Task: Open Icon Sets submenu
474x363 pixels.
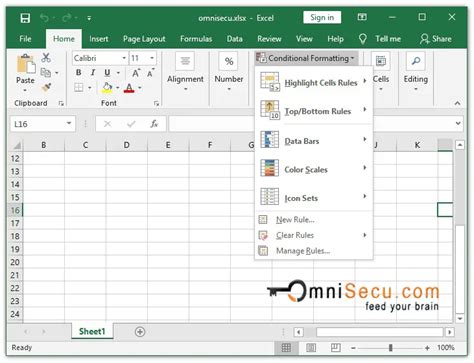Action: 314,197
